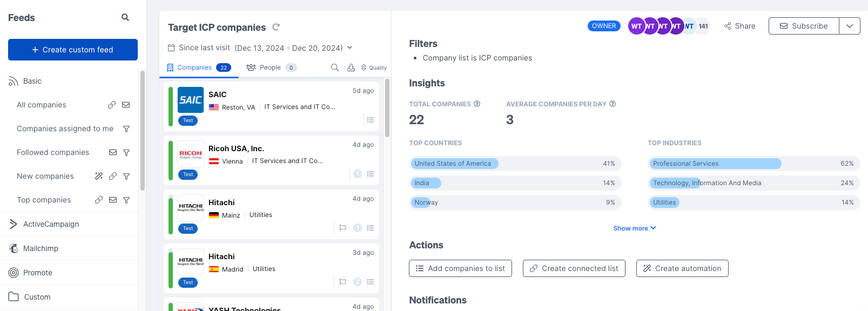Click the Feeds sidebar scrollbar

click(143, 131)
